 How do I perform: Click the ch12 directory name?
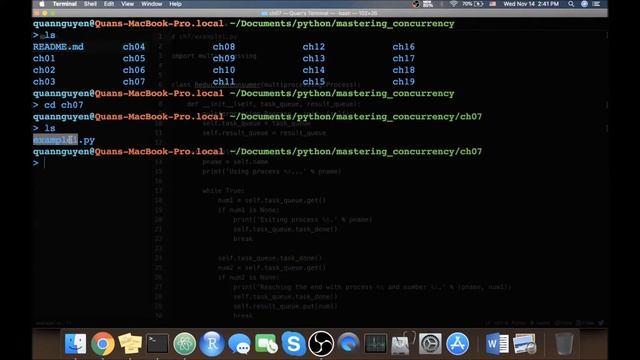tap(313, 47)
